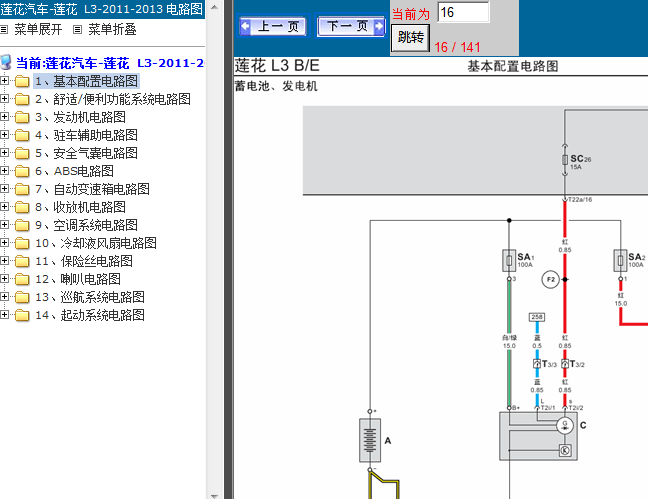Expand the 4、驻车辅助电路图 node
The width and height of the screenshot is (648, 499).
pos(4,134)
